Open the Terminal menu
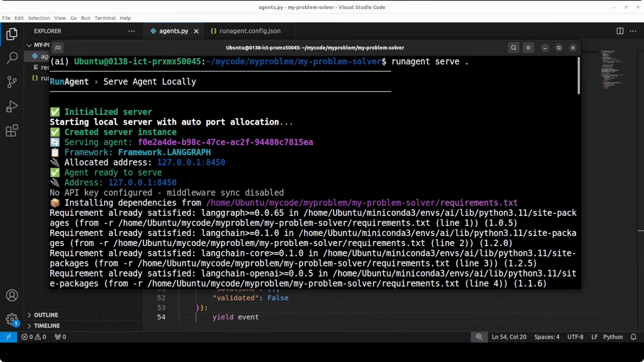This screenshot has width=644, height=362. 105,18
